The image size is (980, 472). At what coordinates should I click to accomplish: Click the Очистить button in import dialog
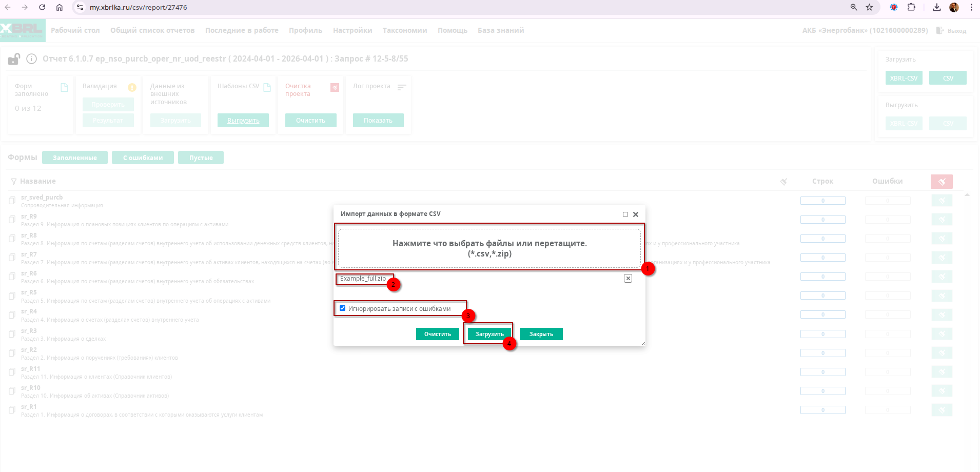click(437, 334)
